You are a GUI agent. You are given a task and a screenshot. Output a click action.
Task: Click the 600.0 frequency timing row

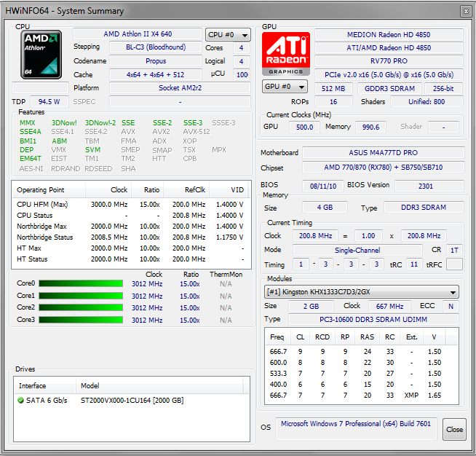[361, 363]
